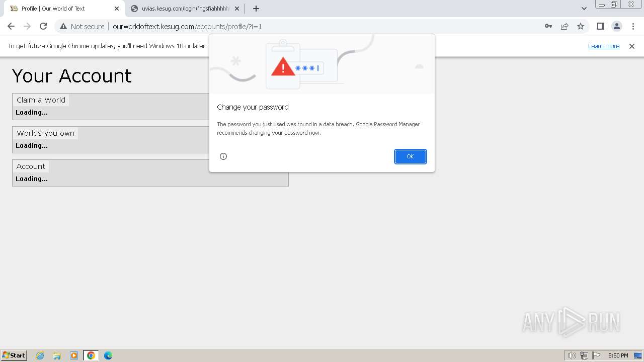
Task: Bookmark this page with the star icon
Action: [x=581, y=26]
